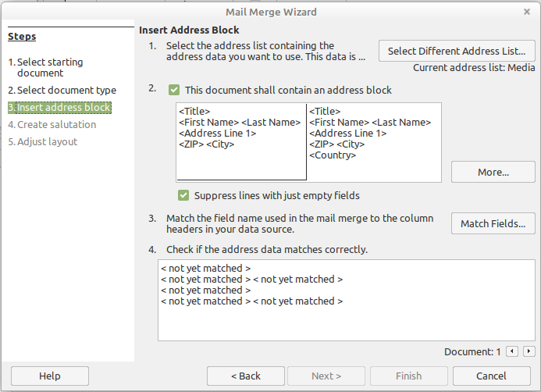Click the 'Steps' heading
The height and width of the screenshot is (392, 541).
pyautogui.click(x=22, y=36)
